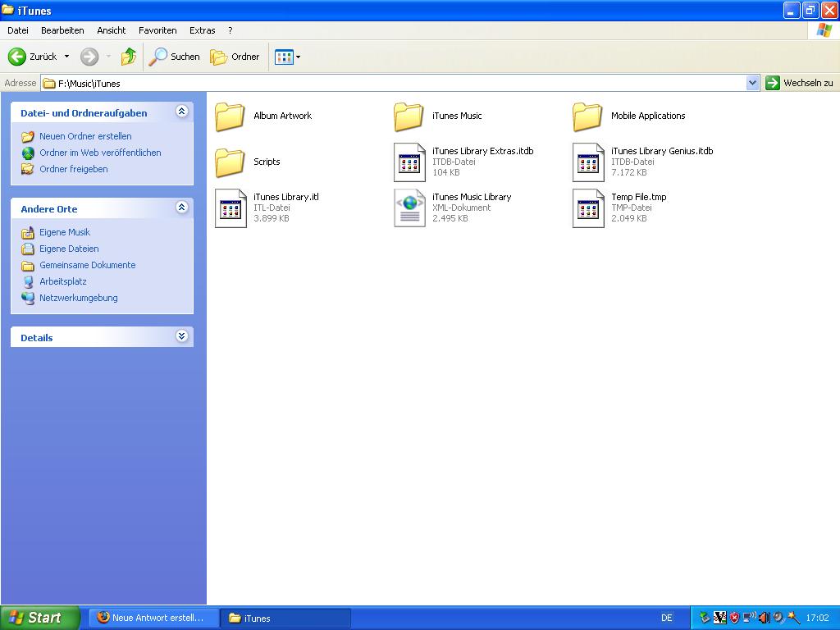
Task: Open the Bearbeiten menu
Action: (62, 30)
